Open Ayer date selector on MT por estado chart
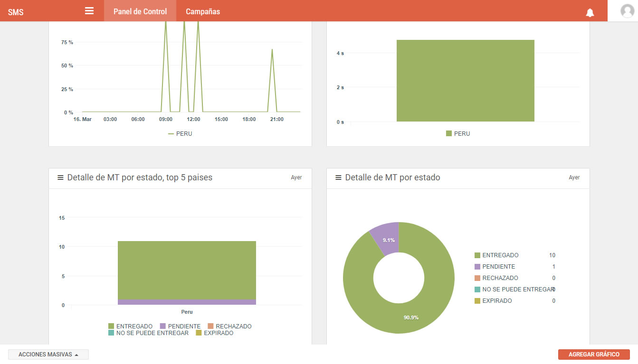Viewport: 638px width, 364px height. 574,177
